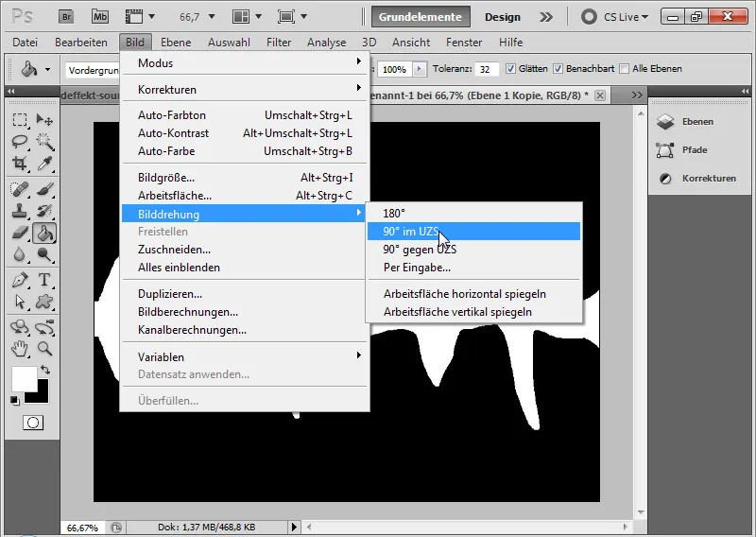Select the Path Selection tool

pyautogui.click(x=20, y=302)
